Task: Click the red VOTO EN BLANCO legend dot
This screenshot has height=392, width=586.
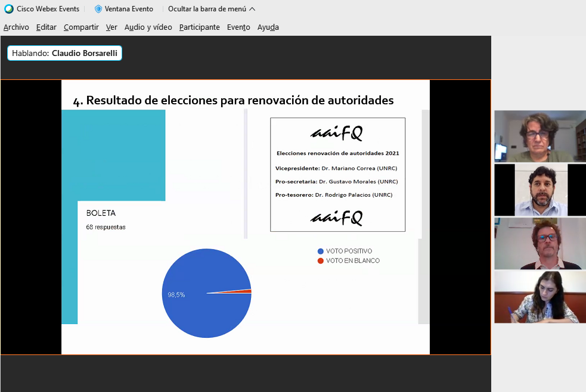Action: [x=321, y=261]
